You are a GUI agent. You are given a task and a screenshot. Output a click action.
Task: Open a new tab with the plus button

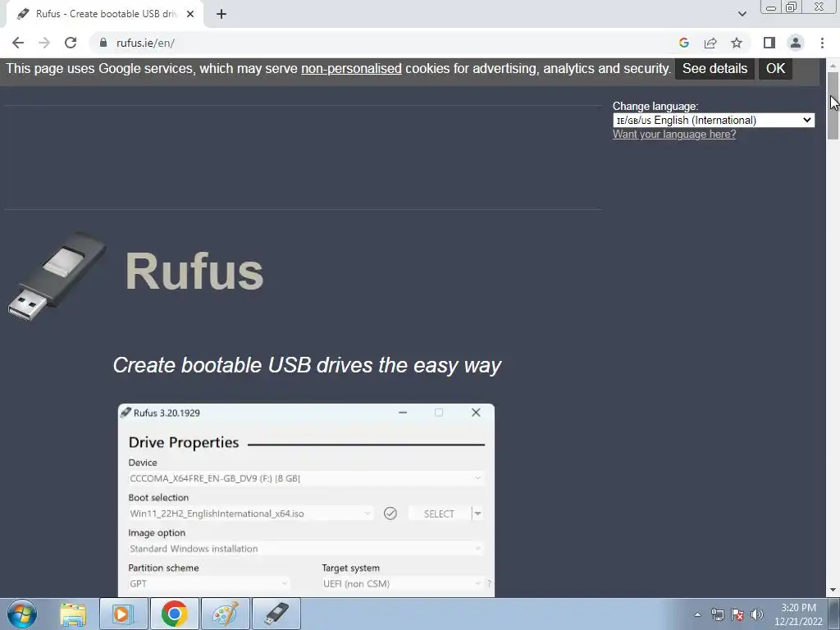(221, 15)
